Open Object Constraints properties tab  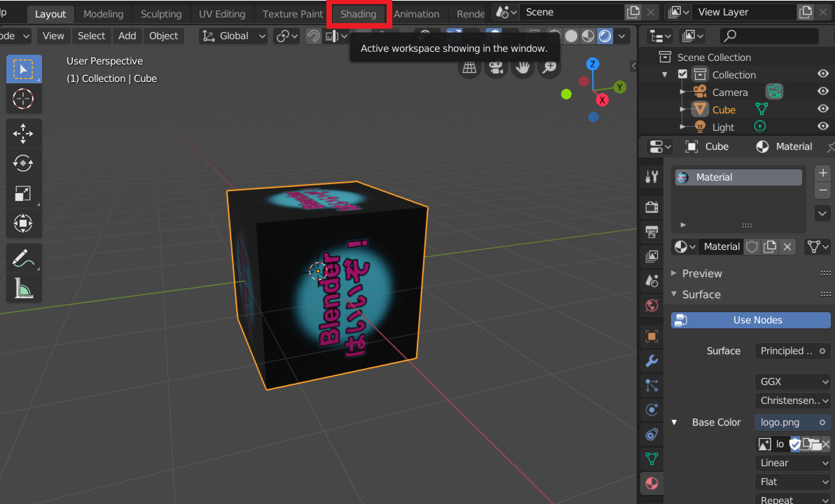pyautogui.click(x=651, y=434)
